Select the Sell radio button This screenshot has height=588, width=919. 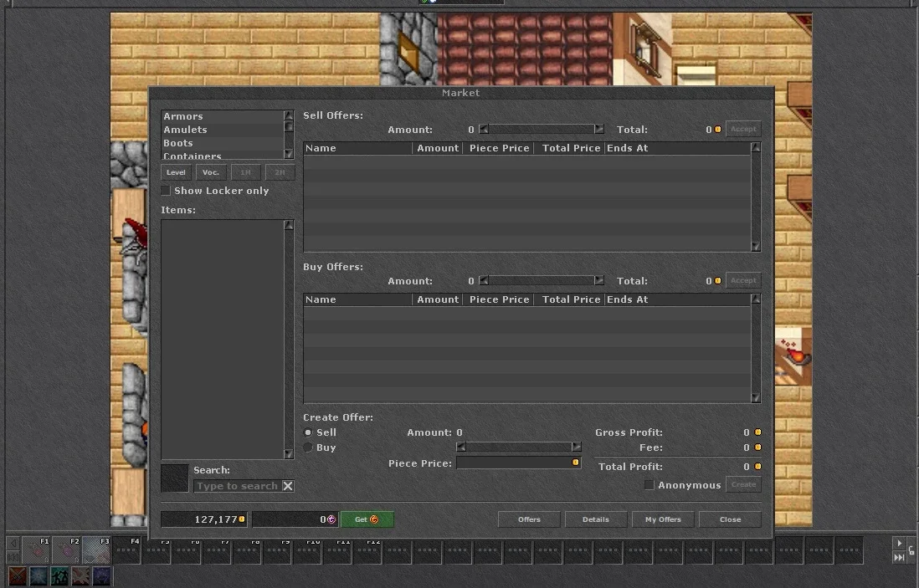pyautogui.click(x=308, y=432)
